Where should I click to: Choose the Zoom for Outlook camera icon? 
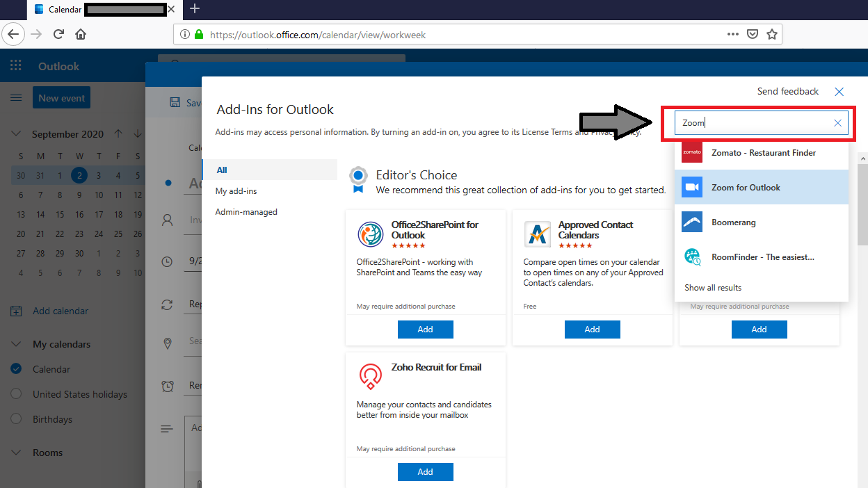(692, 187)
